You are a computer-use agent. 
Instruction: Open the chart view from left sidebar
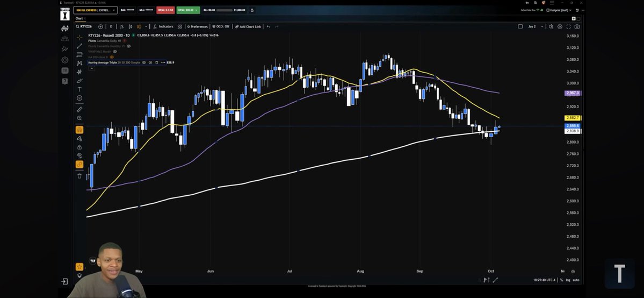(x=65, y=29)
